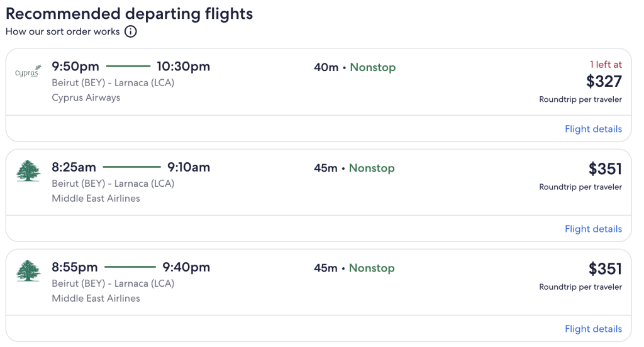The width and height of the screenshot is (644, 347).
Task: Click 'How our sort order works' text
Action: [x=63, y=31]
